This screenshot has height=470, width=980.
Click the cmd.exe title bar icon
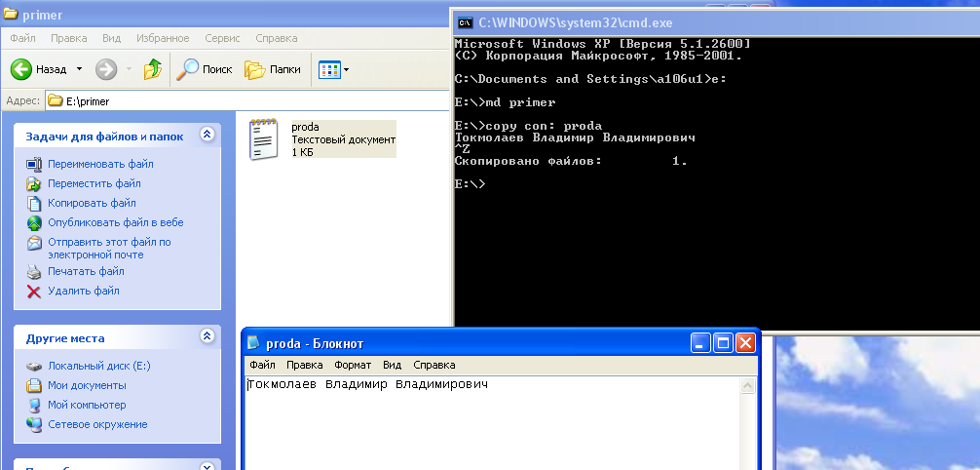pos(466,23)
